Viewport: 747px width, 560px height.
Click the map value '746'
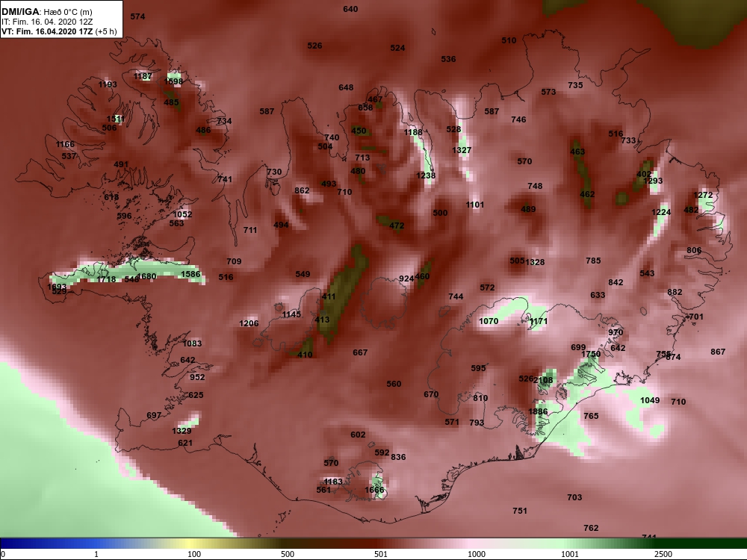(x=519, y=119)
